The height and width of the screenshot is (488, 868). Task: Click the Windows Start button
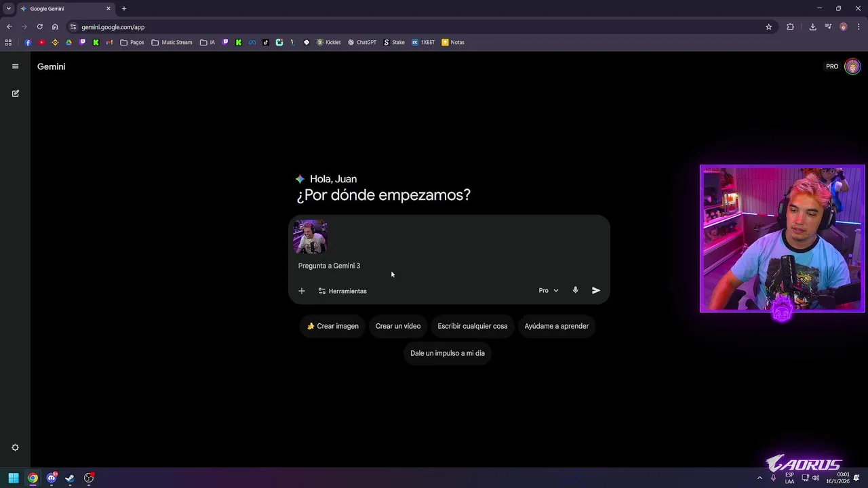[x=14, y=478]
